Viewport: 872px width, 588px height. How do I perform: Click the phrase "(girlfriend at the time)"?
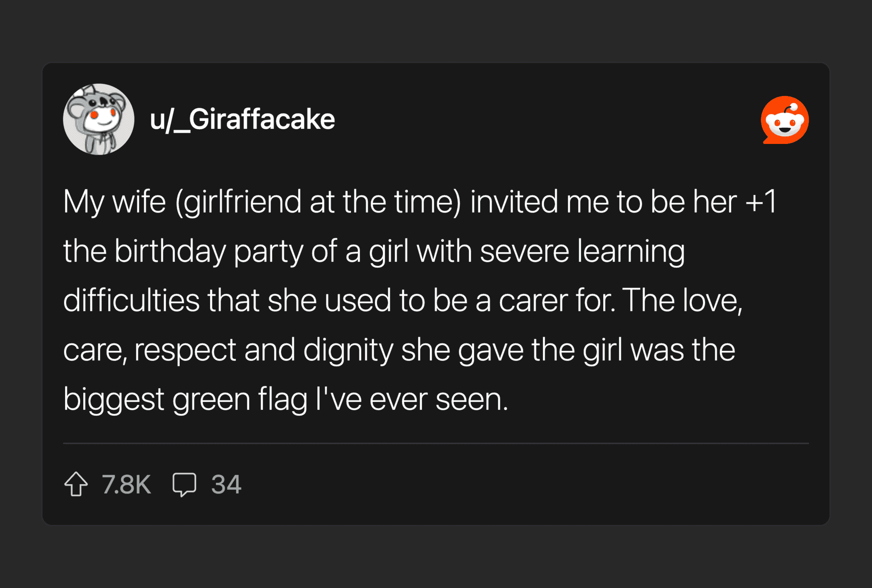point(318,202)
